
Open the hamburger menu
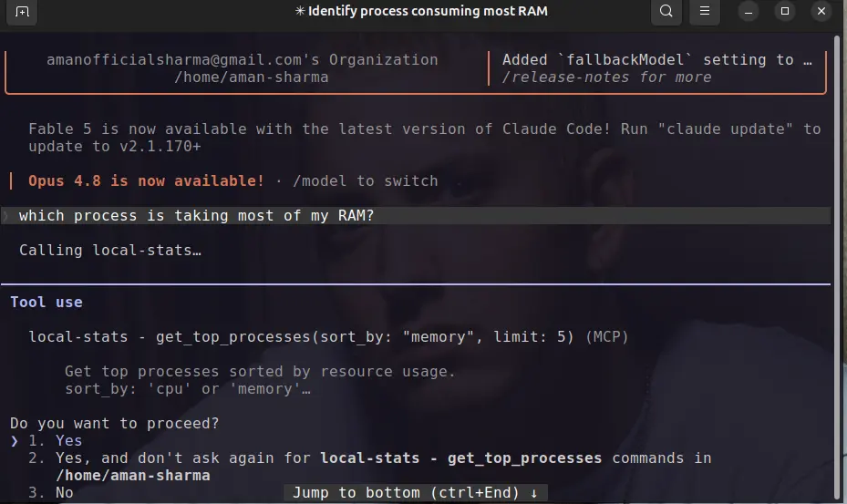pyautogui.click(x=705, y=11)
